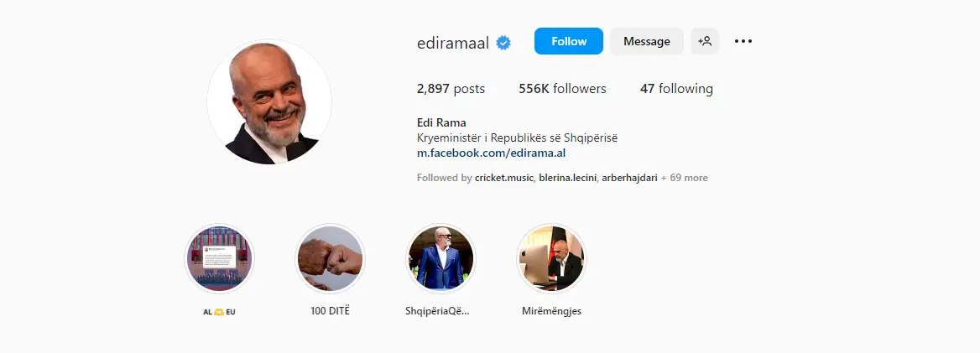The width and height of the screenshot is (980, 353).
Task: Open the AL EU story highlight
Action: 219,258
